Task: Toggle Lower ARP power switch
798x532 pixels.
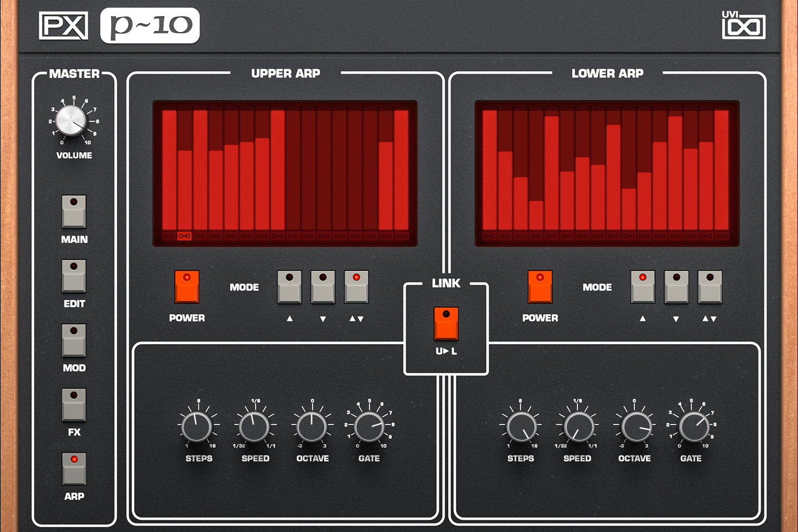Action: [540, 287]
